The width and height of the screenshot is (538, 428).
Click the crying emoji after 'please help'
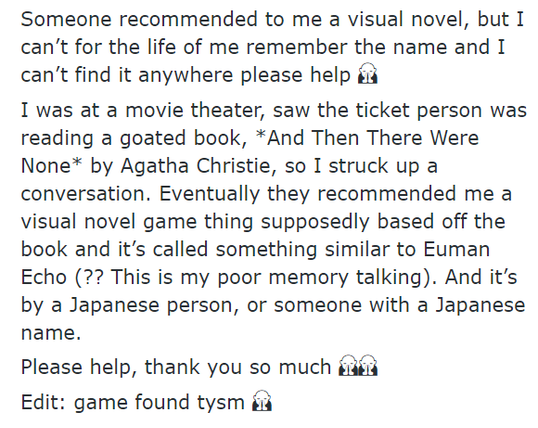[367, 74]
